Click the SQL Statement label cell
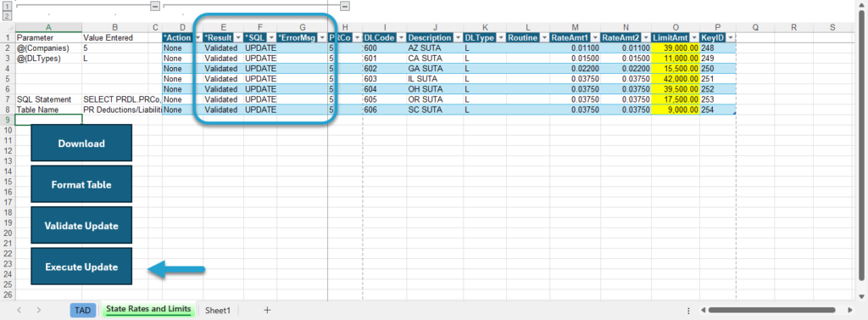 coord(48,99)
